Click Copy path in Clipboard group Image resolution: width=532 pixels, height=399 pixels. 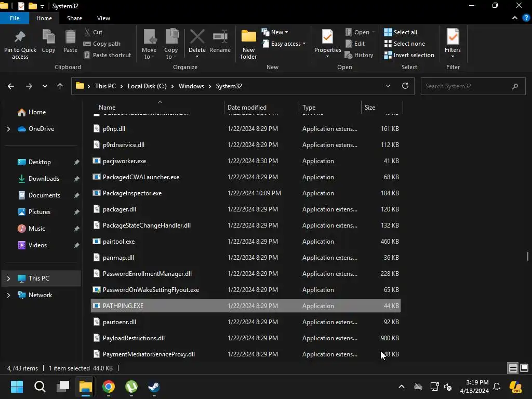point(102,44)
